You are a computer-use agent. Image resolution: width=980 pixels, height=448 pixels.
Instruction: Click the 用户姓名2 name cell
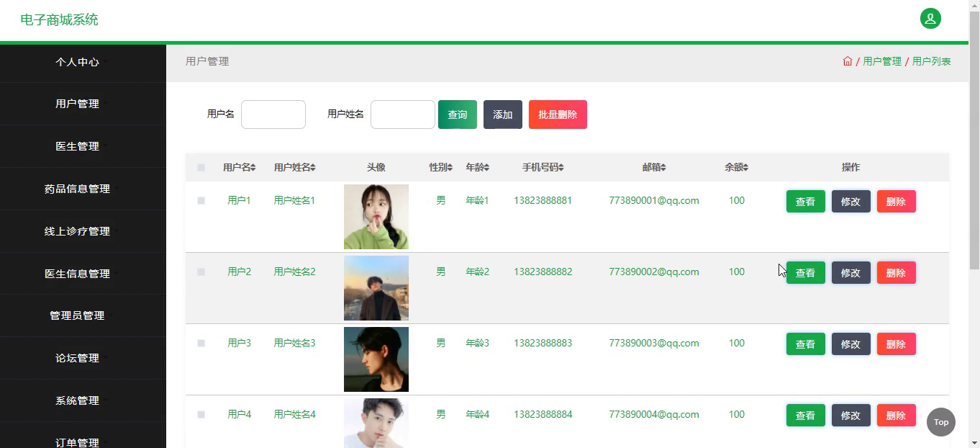pos(294,272)
